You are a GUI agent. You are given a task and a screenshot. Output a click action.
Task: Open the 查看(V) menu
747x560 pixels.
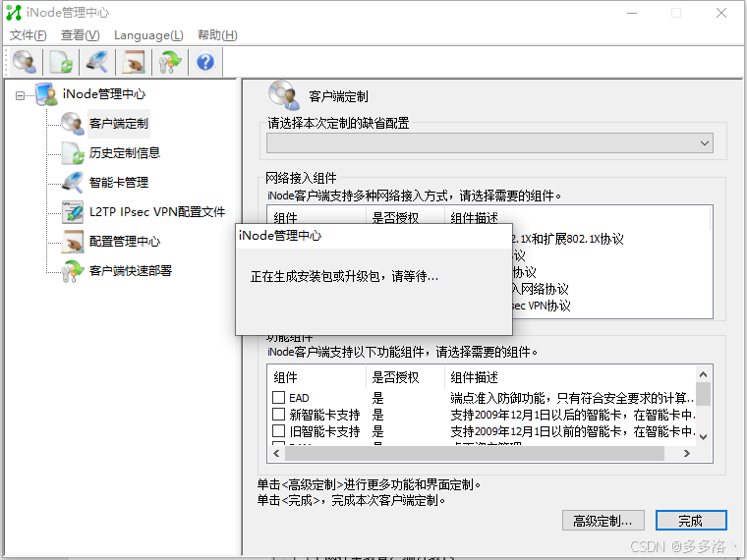[80, 35]
